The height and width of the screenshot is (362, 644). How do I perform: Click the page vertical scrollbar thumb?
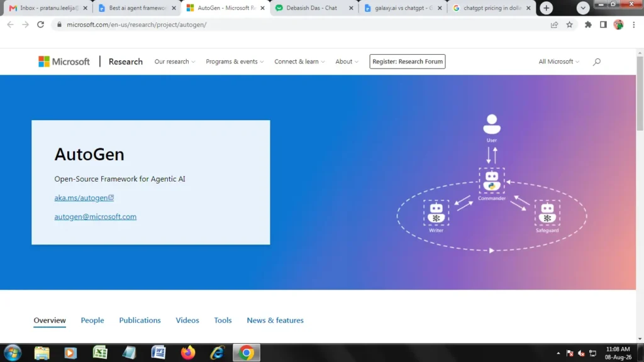[640, 94]
